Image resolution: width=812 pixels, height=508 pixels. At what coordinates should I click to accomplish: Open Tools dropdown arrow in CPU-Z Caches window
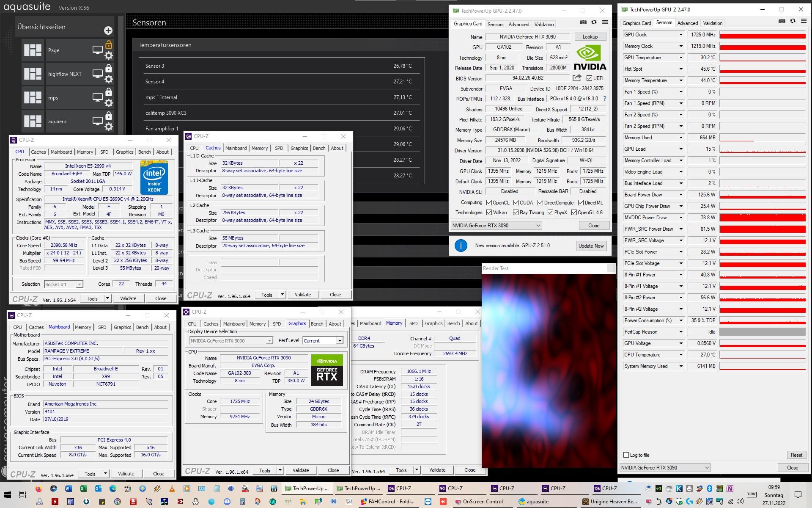(x=282, y=295)
